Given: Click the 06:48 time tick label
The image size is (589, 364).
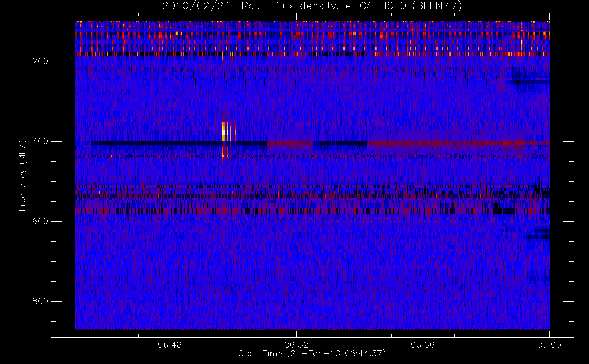Looking at the screenshot, I should coord(170,345).
